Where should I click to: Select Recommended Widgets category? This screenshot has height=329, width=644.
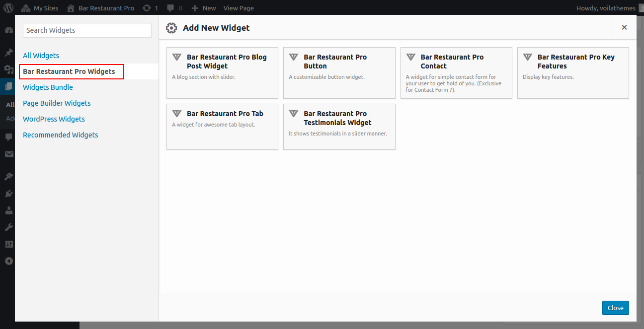(61, 135)
